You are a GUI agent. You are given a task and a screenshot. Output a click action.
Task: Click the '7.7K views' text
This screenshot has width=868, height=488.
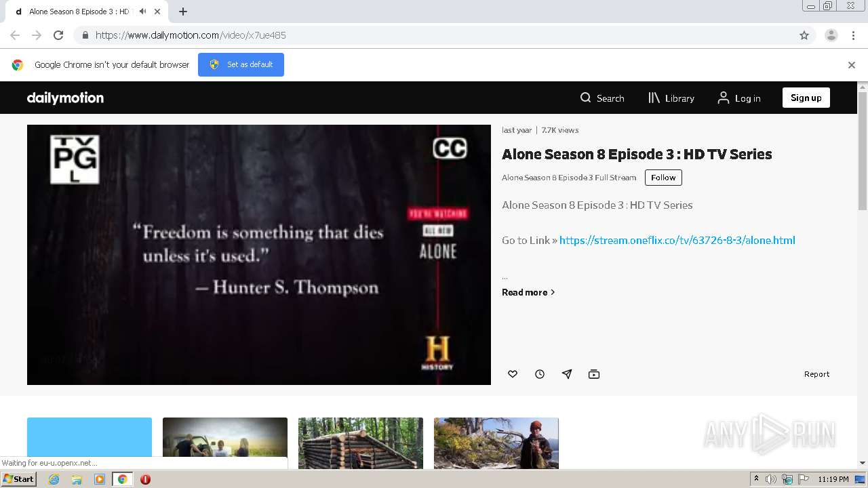[560, 130]
